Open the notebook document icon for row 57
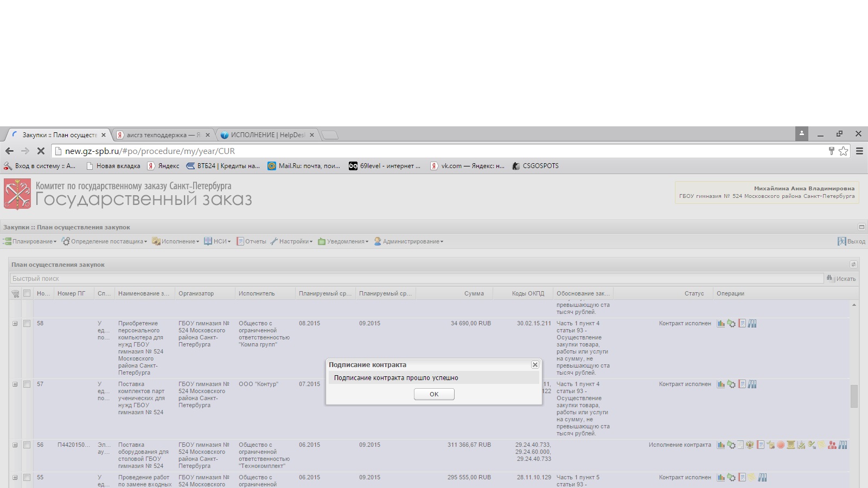The height and width of the screenshot is (488, 868). pyautogui.click(x=742, y=384)
